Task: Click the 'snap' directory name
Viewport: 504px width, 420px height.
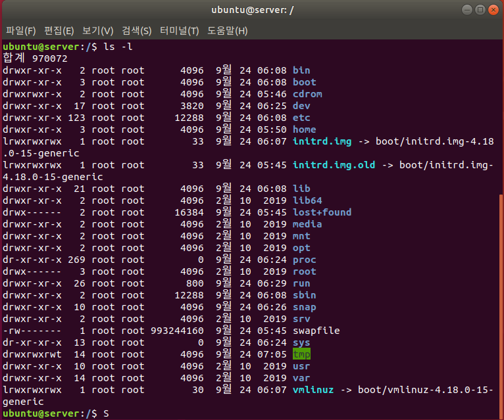Action: click(x=305, y=308)
